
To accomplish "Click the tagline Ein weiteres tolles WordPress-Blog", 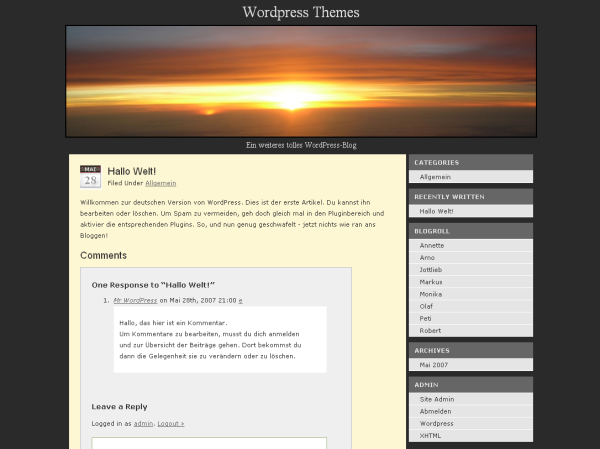I will click(x=301, y=145).
